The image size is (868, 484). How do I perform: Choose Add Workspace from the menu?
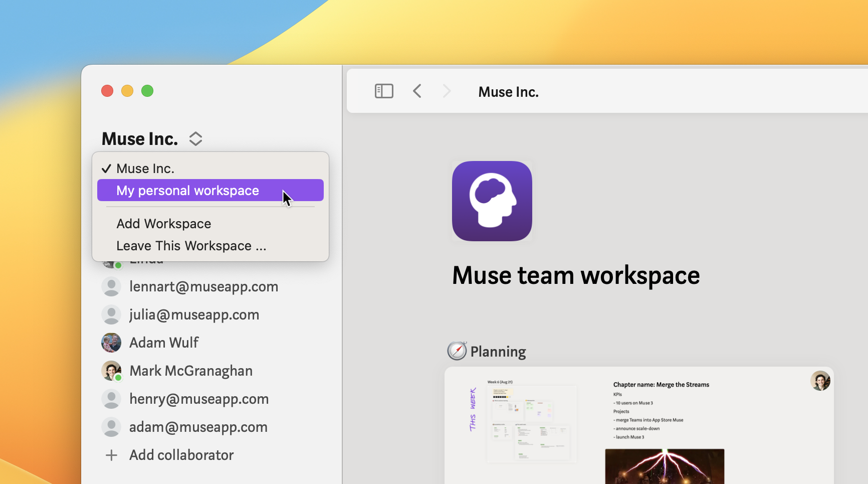210,224
